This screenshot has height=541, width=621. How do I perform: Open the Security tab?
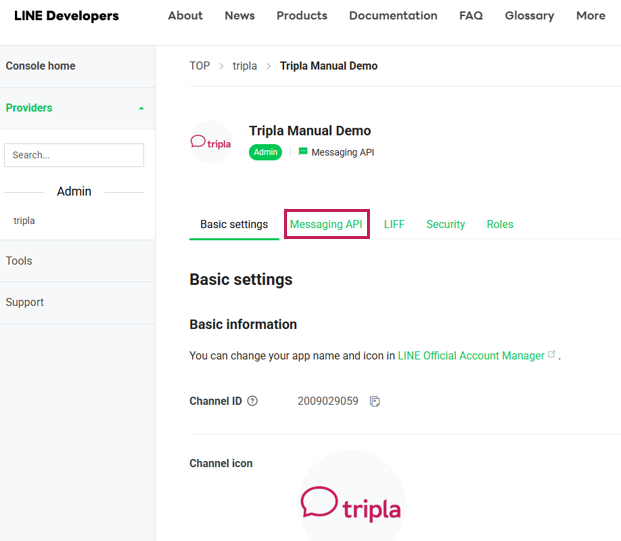click(x=445, y=224)
